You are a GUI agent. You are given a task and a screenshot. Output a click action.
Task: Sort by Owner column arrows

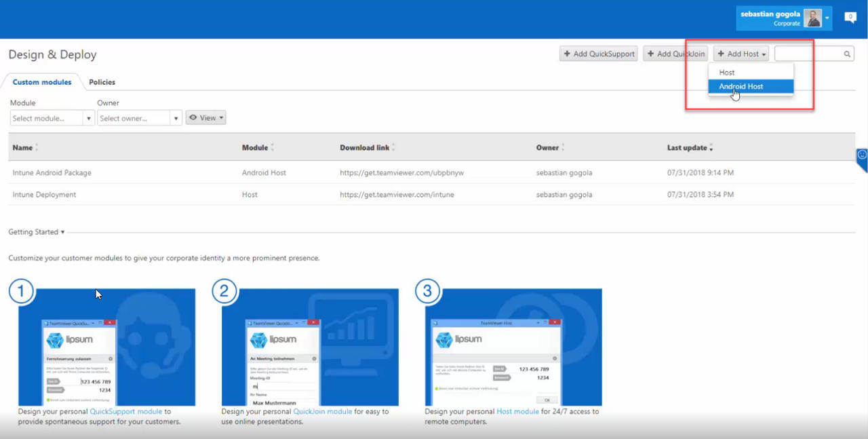click(563, 148)
